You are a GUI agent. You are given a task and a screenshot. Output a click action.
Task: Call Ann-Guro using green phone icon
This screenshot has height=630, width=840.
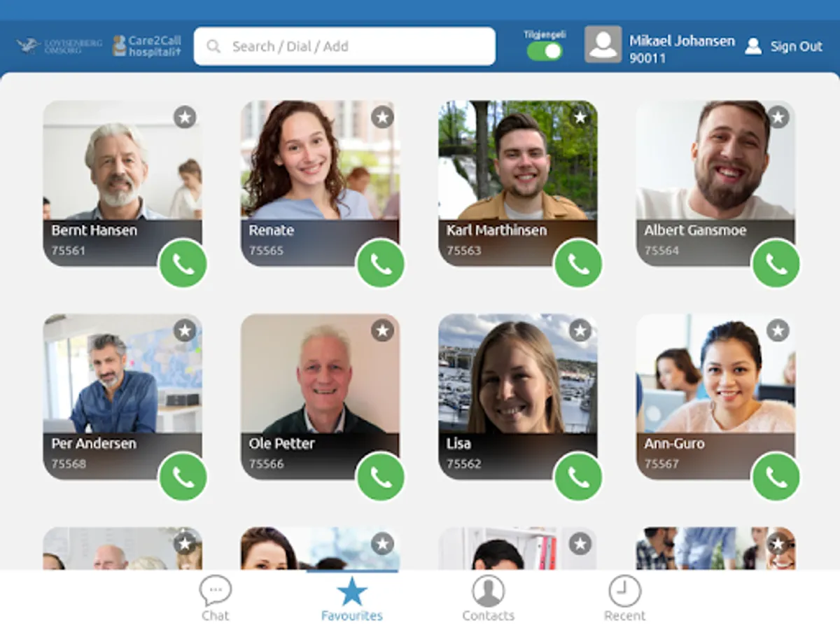(x=776, y=477)
